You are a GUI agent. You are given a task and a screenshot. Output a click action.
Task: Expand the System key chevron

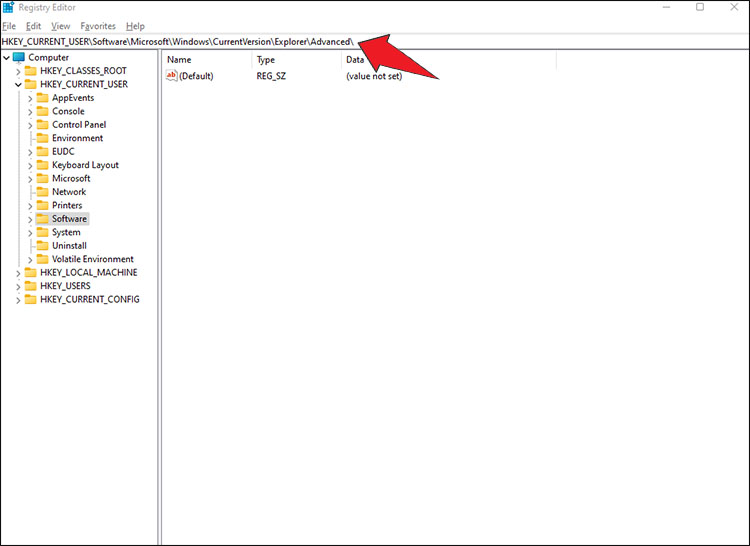30,233
